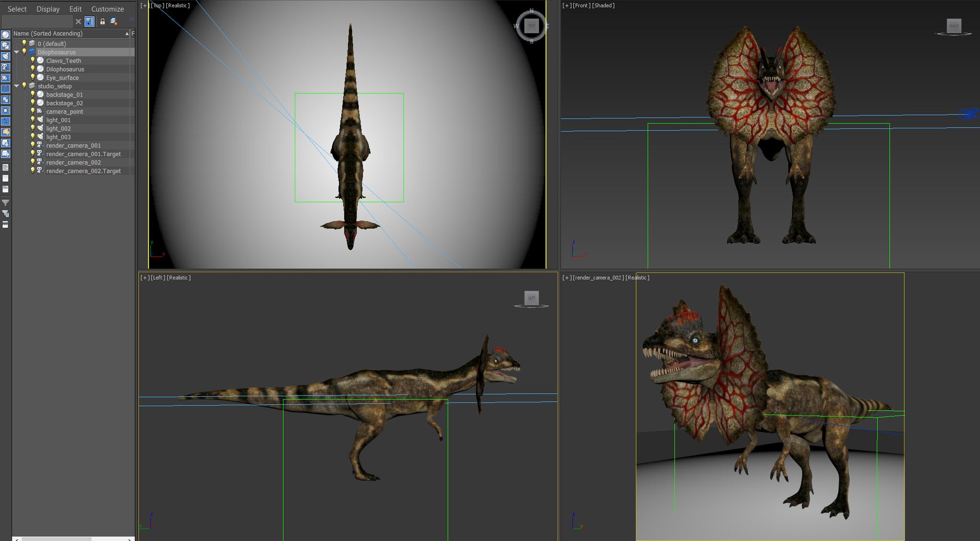Open the Select menu
This screenshot has width=980, height=541.
pyautogui.click(x=17, y=9)
